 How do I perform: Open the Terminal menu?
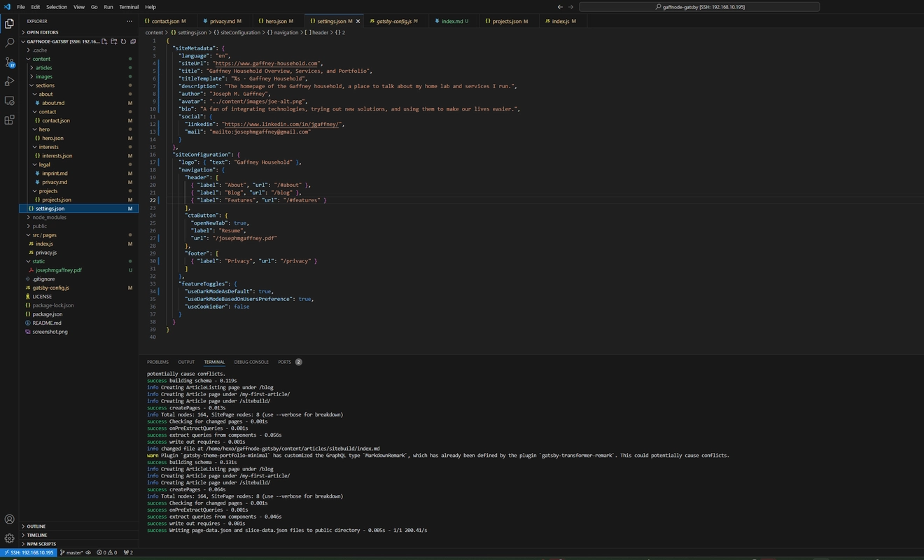point(129,7)
